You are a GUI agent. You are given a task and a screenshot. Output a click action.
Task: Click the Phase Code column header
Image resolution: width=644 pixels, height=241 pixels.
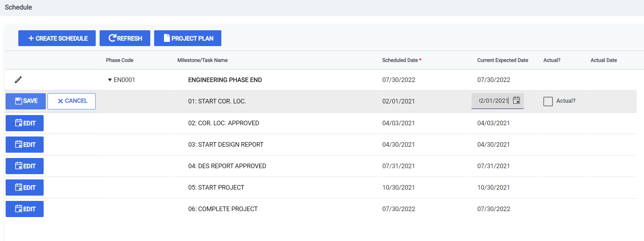click(120, 60)
